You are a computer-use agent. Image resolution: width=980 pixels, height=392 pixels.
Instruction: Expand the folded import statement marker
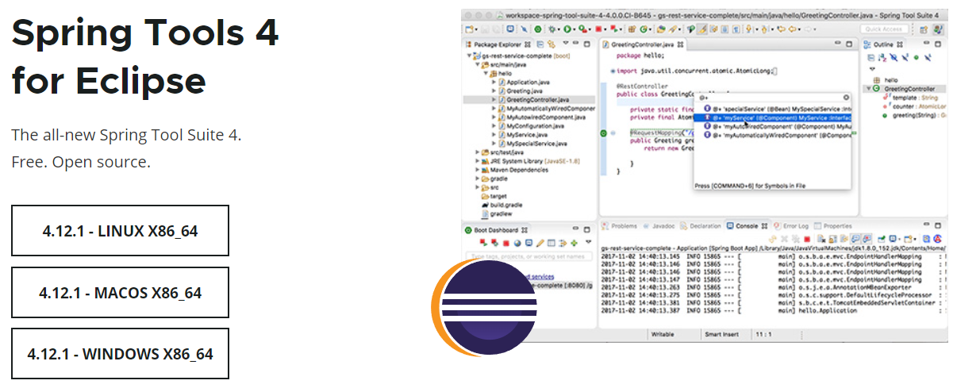coord(613,71)
